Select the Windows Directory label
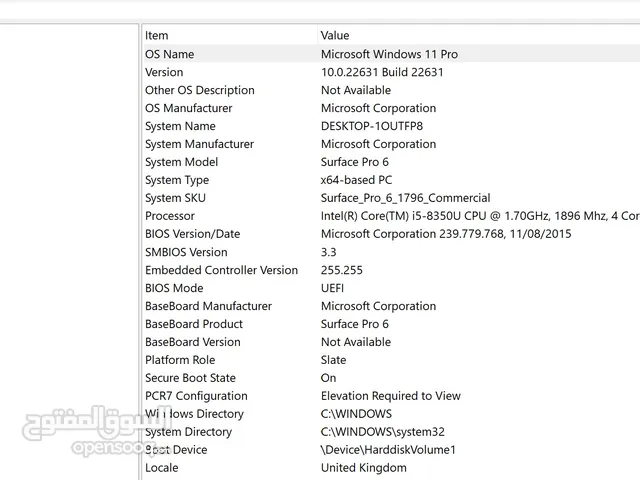This screenshot has width=640, height=480. [195, 413]
